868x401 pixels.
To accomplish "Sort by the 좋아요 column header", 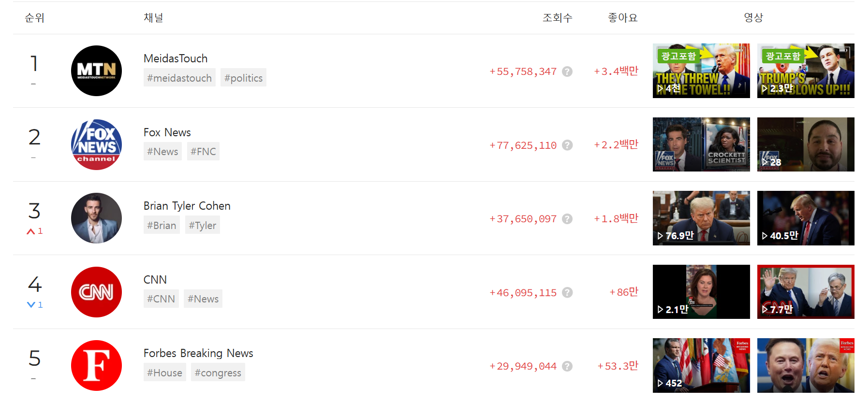I will [x=623, y=18].
